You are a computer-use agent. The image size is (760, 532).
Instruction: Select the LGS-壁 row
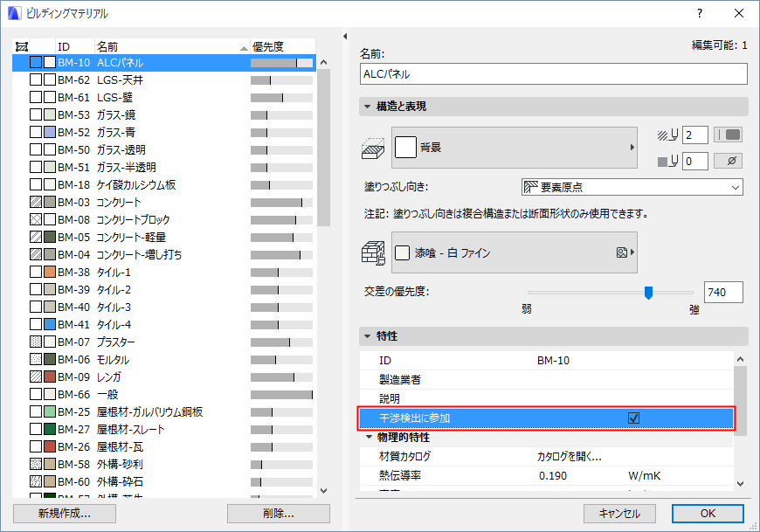point(164,97)
